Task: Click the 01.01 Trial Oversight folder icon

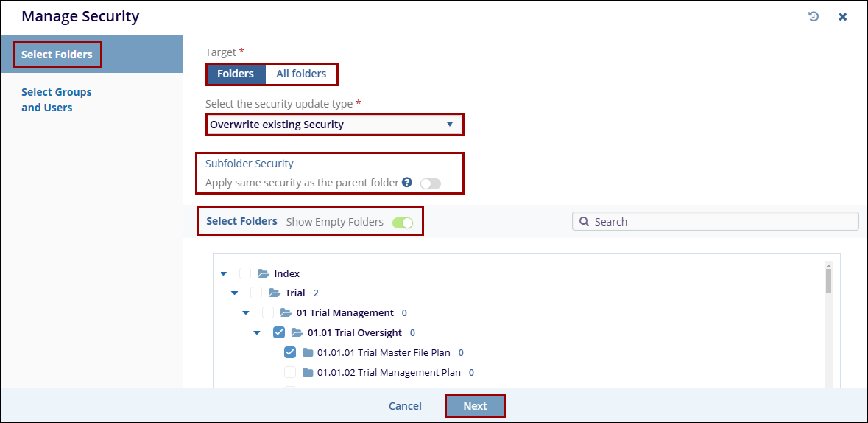Action: pyautogui.click(x=297, y=332)
